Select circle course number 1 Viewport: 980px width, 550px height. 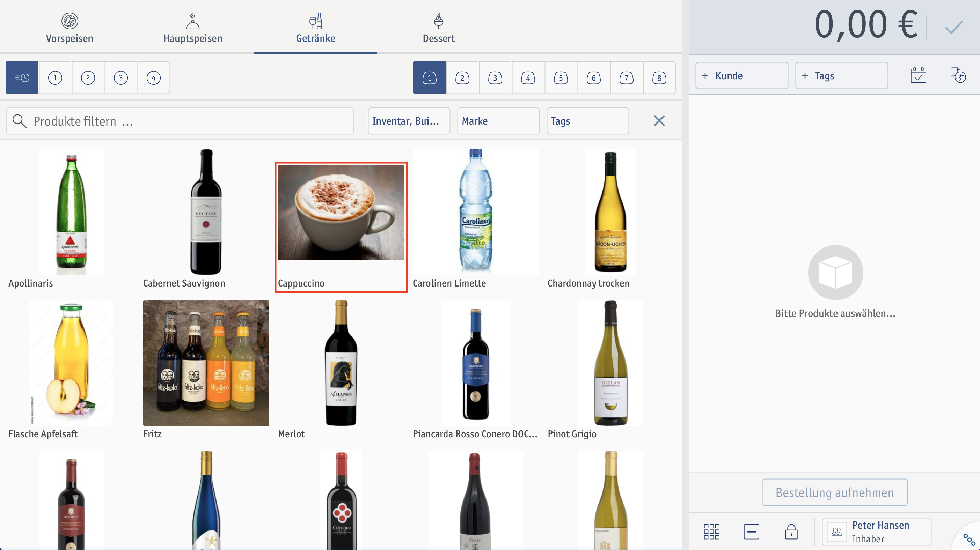coord(55,77)
